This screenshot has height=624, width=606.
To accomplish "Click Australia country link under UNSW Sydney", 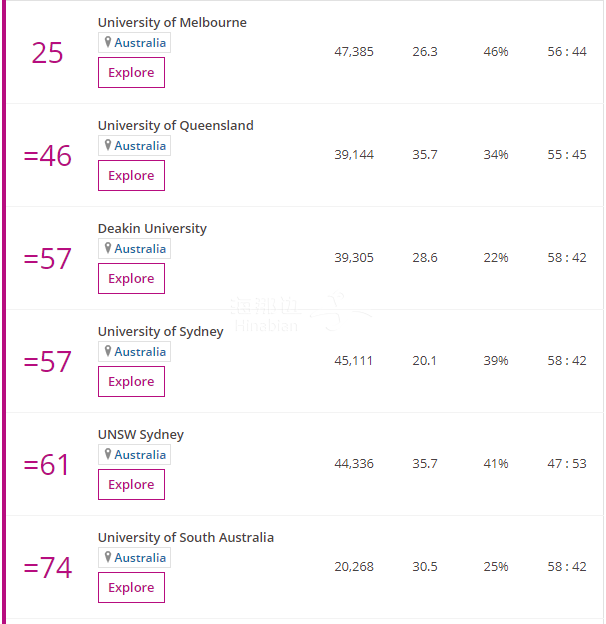I will coord(140,455).
